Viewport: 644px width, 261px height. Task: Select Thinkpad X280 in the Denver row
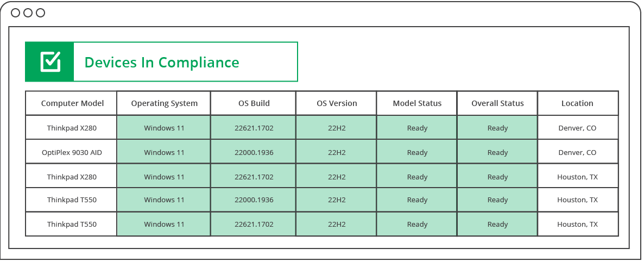pyautogui.click(x=72, y=128)
